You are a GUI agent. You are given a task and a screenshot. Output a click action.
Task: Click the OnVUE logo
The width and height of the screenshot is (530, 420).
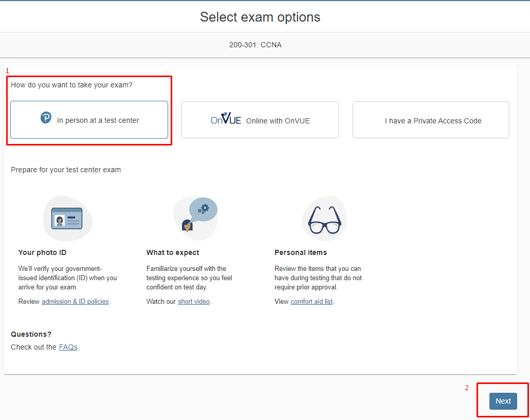point(226,119)
